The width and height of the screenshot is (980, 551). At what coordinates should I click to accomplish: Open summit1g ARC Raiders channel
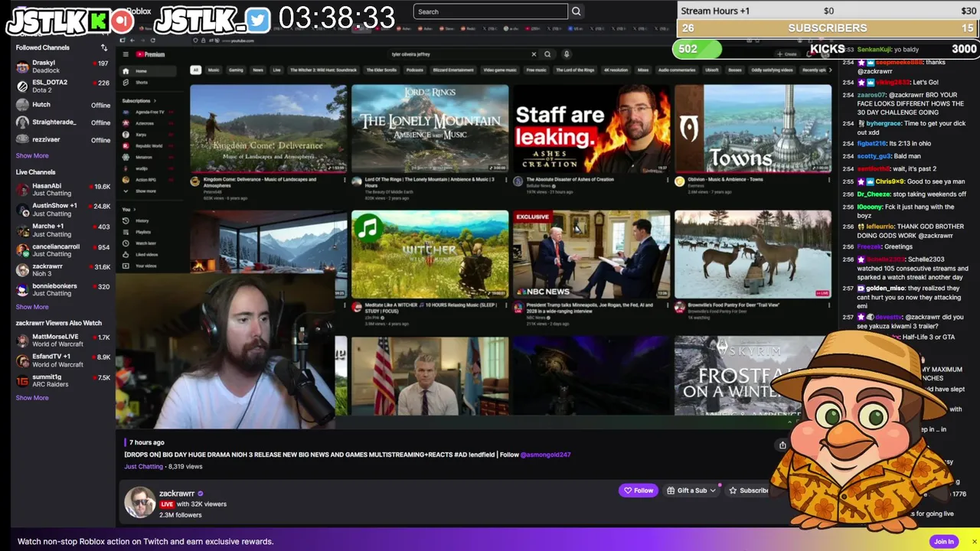click(x=63, y=380)
